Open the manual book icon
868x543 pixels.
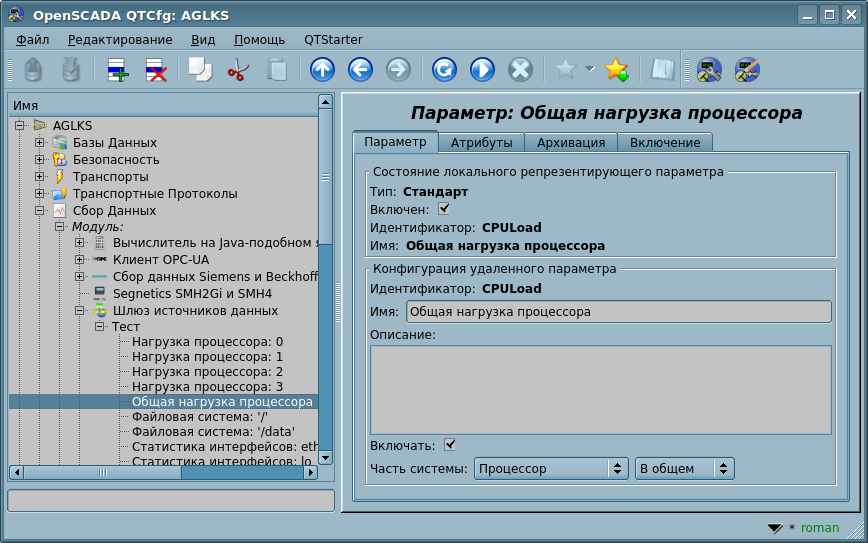(x=662, y=70)
